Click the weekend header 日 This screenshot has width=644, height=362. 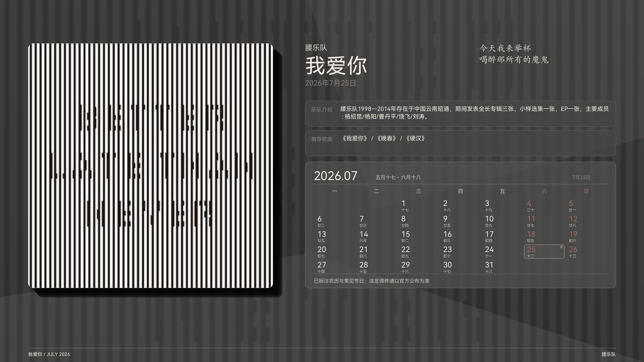(x=586, y=191)
